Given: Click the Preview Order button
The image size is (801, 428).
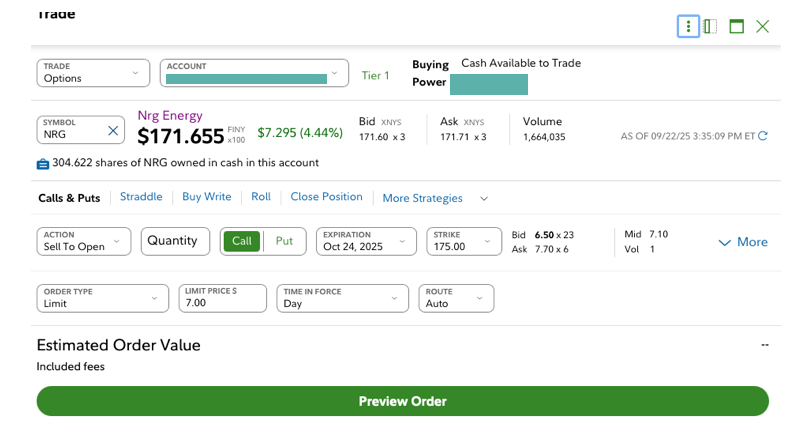Looking at the screenshot, I should click(x=402, y=401).
